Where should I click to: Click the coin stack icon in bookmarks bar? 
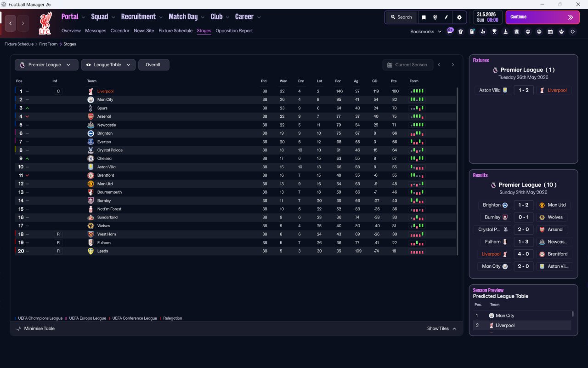coord(516,32)
